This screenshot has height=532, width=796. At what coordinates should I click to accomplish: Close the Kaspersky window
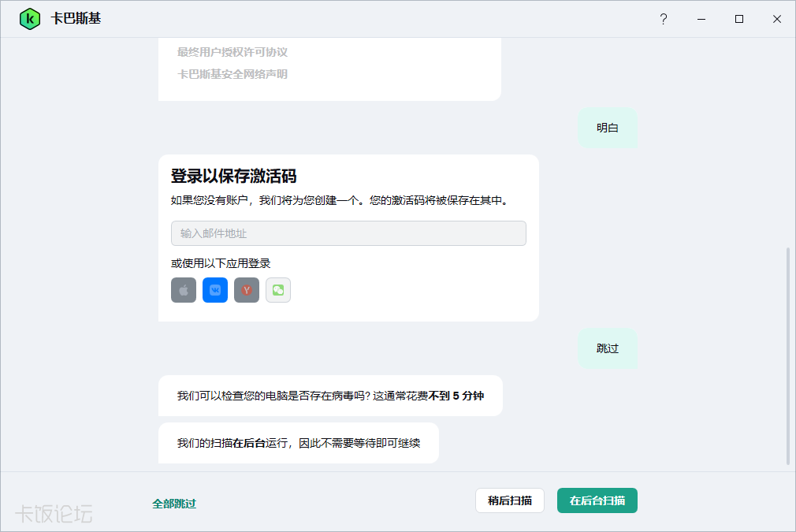(x=777, y=19)
